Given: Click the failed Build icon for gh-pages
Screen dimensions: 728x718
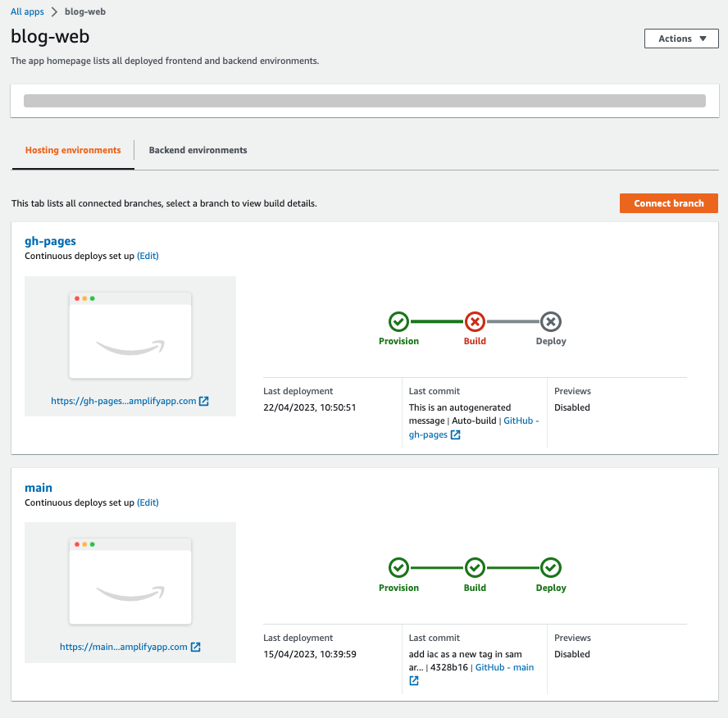Looking at the screenshot, I should [475, 321].
